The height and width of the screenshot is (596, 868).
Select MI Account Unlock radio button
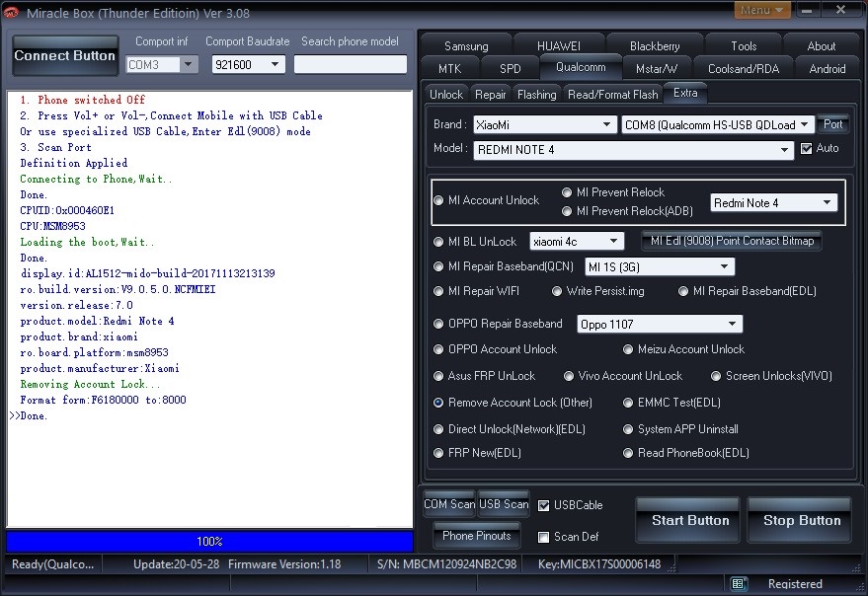pyautogui.click(x=438, y=200)
